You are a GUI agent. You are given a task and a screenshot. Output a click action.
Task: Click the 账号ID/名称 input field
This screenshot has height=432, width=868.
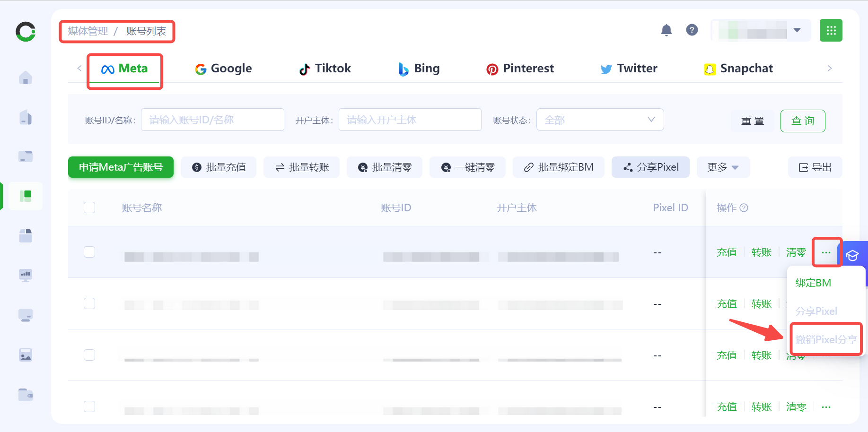coord(212,120)
